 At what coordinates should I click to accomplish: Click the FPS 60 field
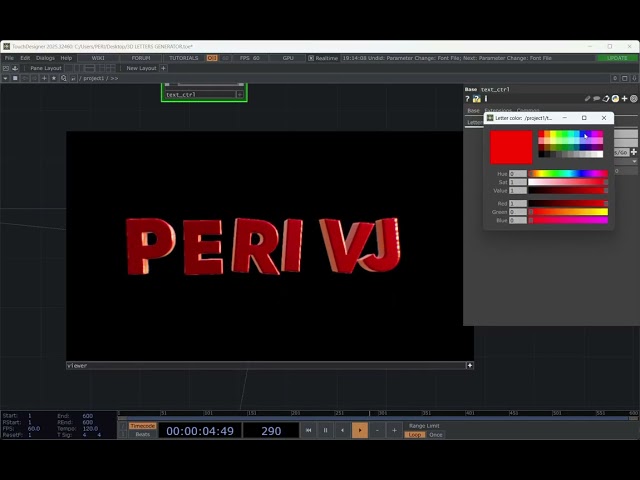(x=250, y=58)
